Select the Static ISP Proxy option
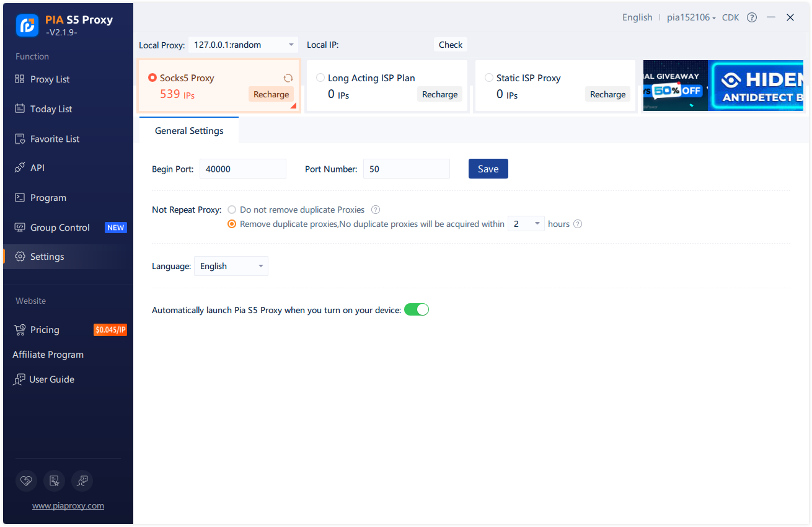The image size is (812, 527). pyautogui.click(x=489, y=77)
